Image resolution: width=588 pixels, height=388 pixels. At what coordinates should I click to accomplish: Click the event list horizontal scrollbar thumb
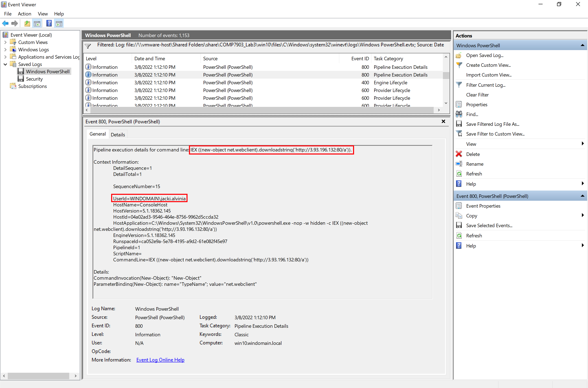[x=262, y=110]
